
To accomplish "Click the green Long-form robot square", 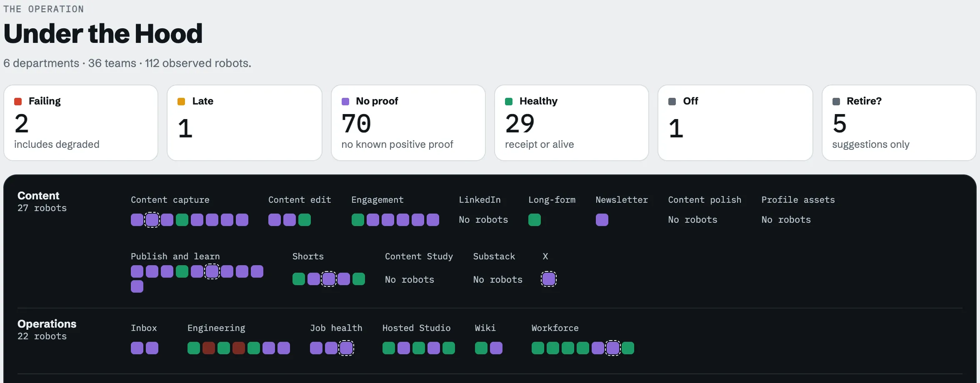I will tap(535, 220).
